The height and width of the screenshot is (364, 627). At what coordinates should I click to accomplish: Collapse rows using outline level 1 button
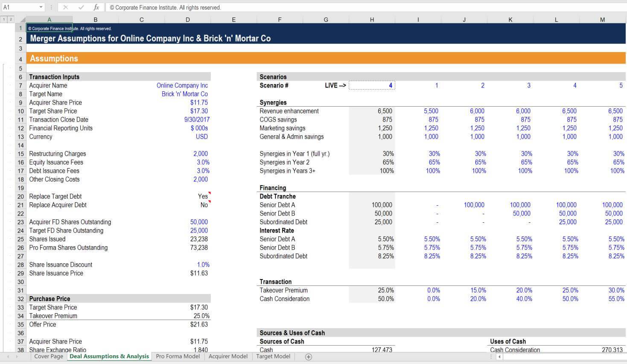click(x=4, y=20)
